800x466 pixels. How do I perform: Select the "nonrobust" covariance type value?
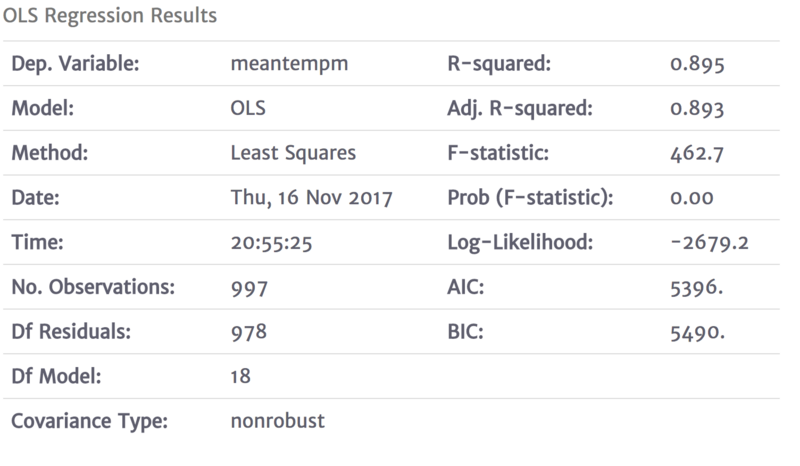277,421
